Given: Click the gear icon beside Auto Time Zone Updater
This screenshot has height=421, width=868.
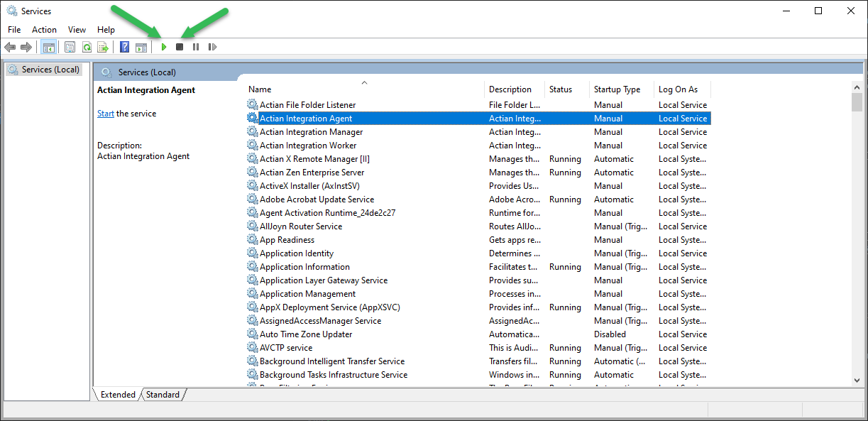Looking at the screenshot, I should [x=253, y=334].
